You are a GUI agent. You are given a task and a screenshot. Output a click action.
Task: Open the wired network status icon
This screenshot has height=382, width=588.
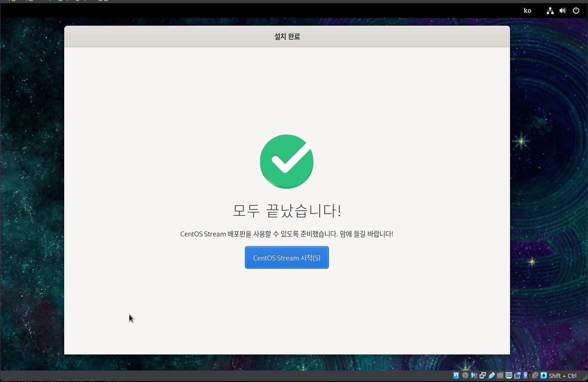550,11
